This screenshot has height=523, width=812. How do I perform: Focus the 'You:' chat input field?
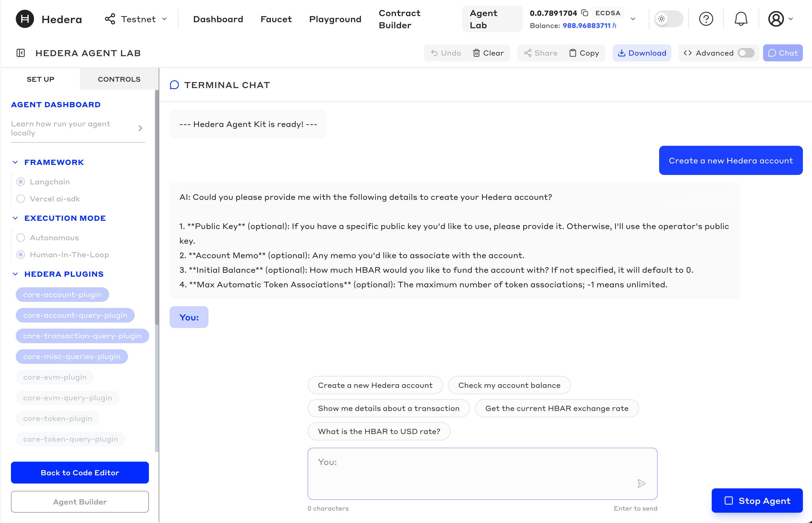(x=483, y=474)
